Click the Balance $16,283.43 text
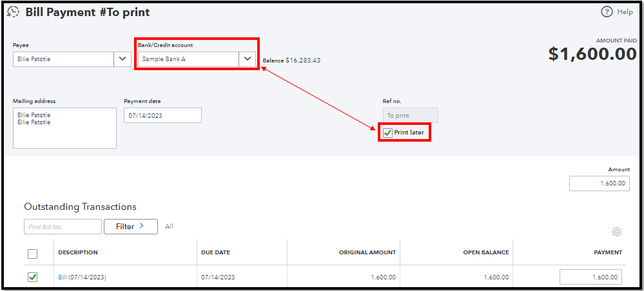 pos(291,61)
